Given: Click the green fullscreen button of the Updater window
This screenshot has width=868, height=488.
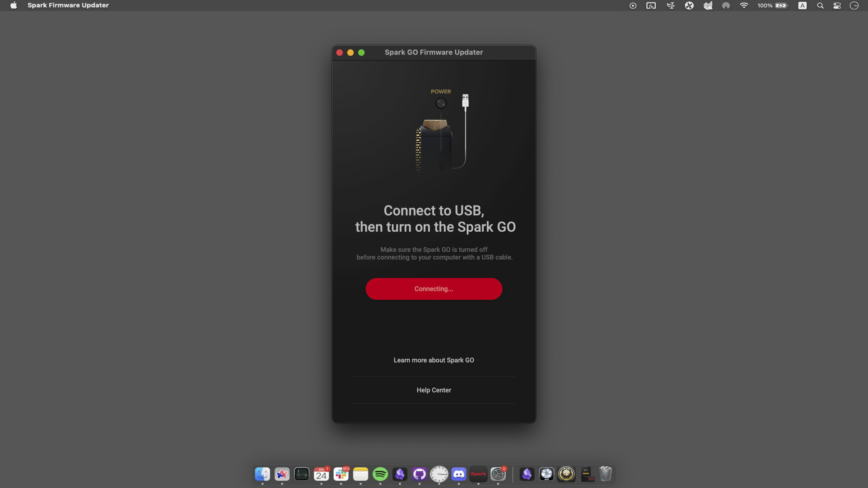Looking at the screenshot, I should pyautogui.click(x=361, y=53).
